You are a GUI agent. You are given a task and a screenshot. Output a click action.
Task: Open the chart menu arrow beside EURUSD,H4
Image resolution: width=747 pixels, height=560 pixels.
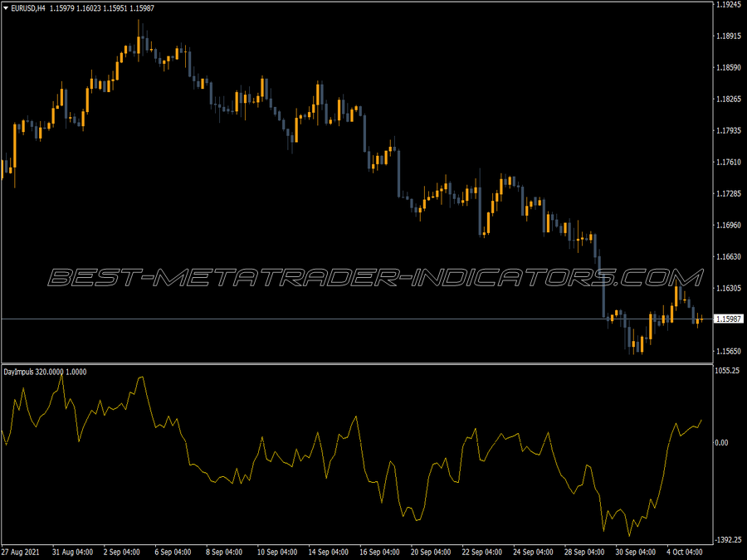[x=5, y=8]
